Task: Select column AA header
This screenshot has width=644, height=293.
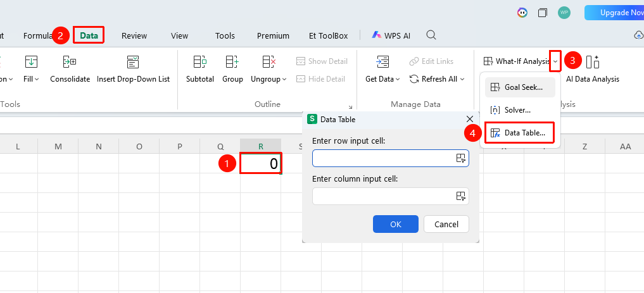Action: [x=625, y=146]
